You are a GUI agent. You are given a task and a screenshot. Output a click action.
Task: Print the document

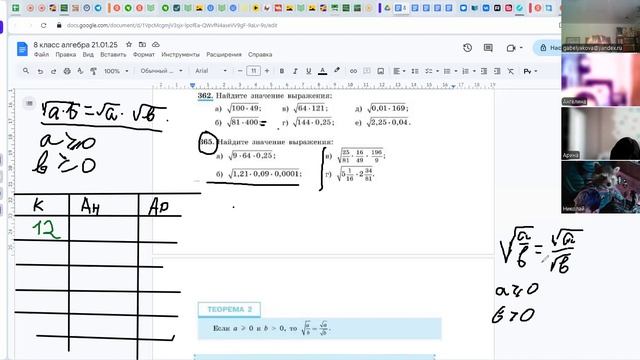click(67, 71)
